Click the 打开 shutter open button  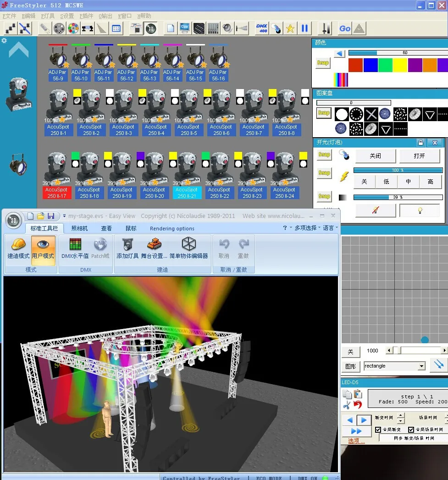[420, 156]
